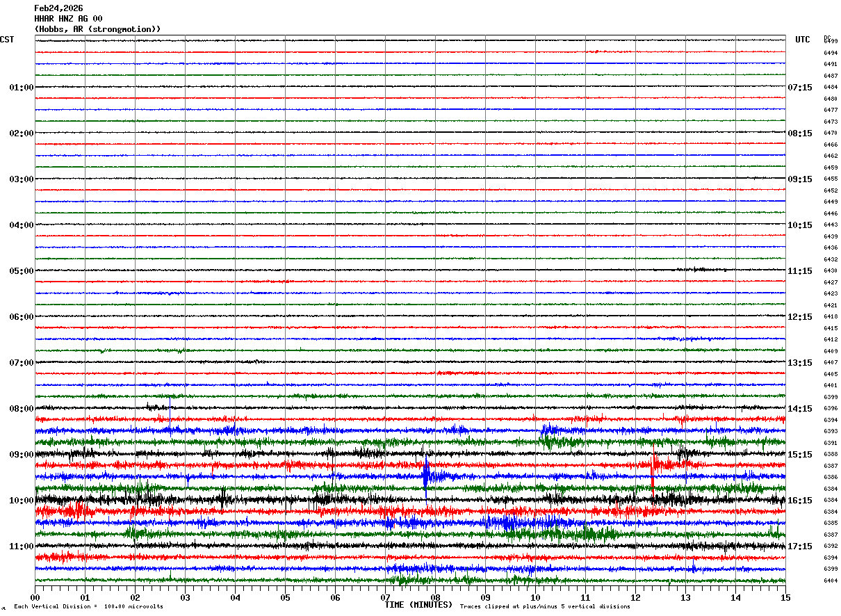
Task: Click the DC offset value 6407
Action: point(831,362)
